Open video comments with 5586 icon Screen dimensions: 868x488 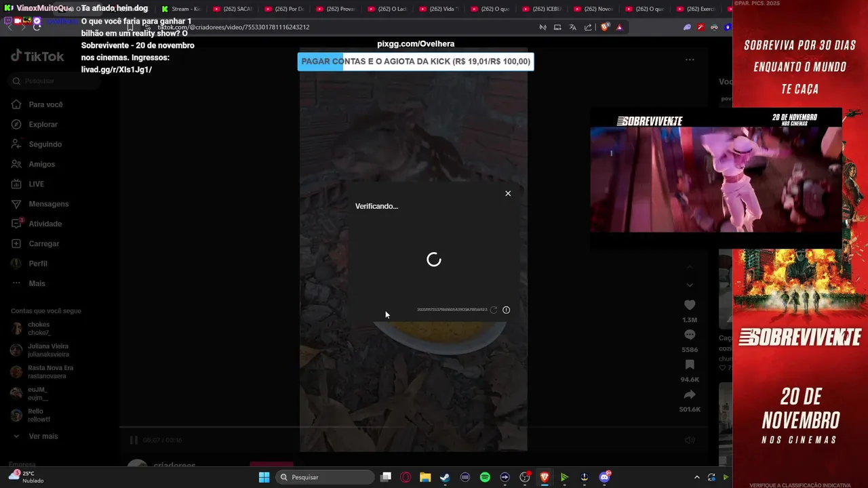[690, 335]
